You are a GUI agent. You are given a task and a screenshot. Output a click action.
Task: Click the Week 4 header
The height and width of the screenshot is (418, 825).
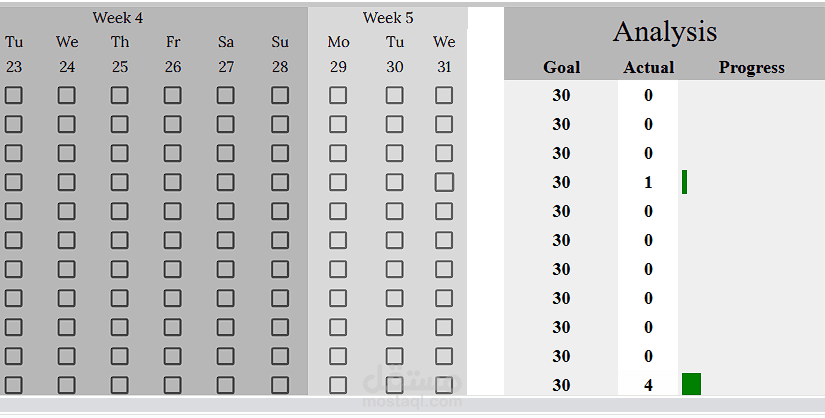tap(118, 18)
